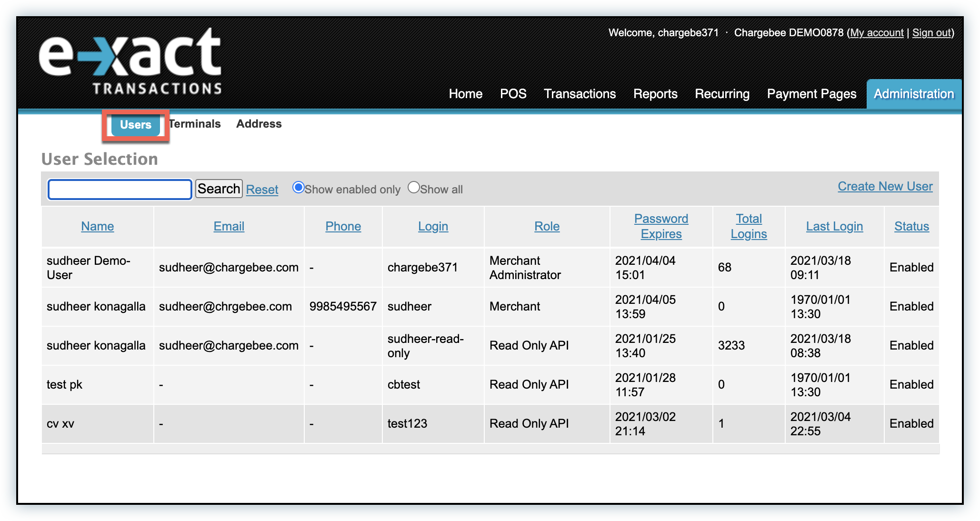This screenshot has height=521, width=980.
Task: Open the Terminals sub-tab
Action: (195, 124)
